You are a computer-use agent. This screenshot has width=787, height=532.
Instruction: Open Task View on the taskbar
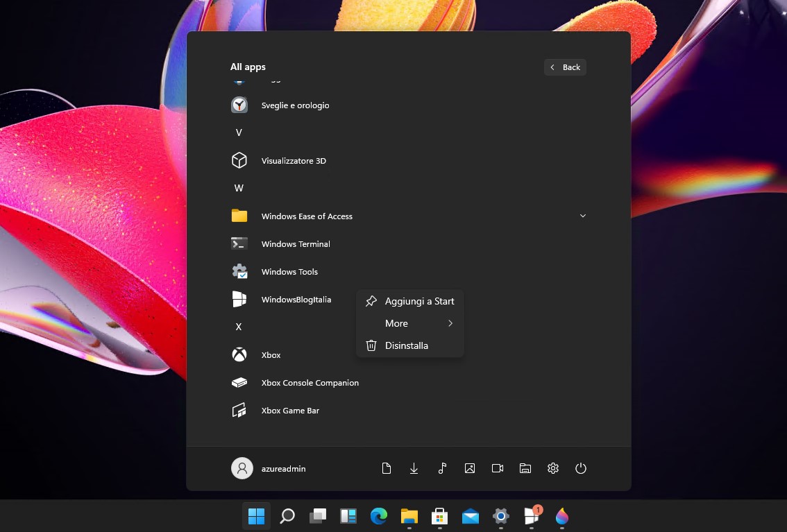pos(318,515)
